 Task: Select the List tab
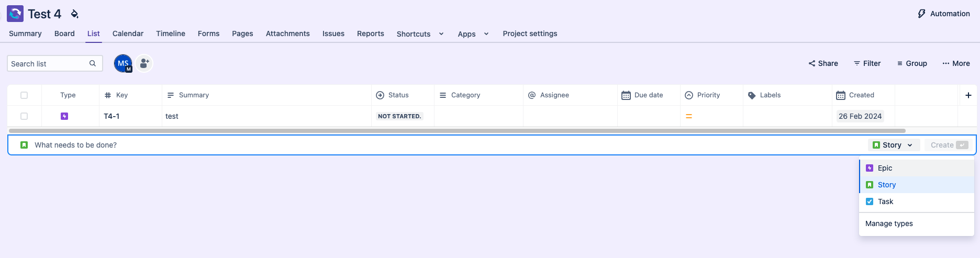[94, 33]
